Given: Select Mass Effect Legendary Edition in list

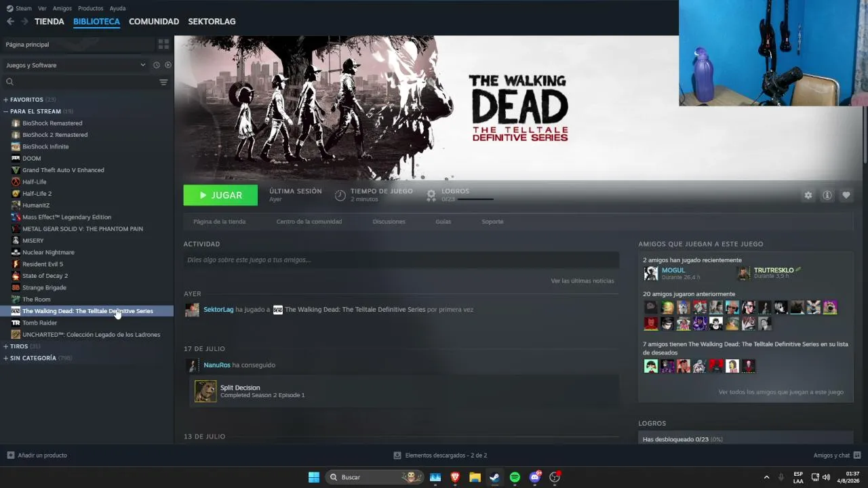Looking at the screenshot, I should point(66,217).
